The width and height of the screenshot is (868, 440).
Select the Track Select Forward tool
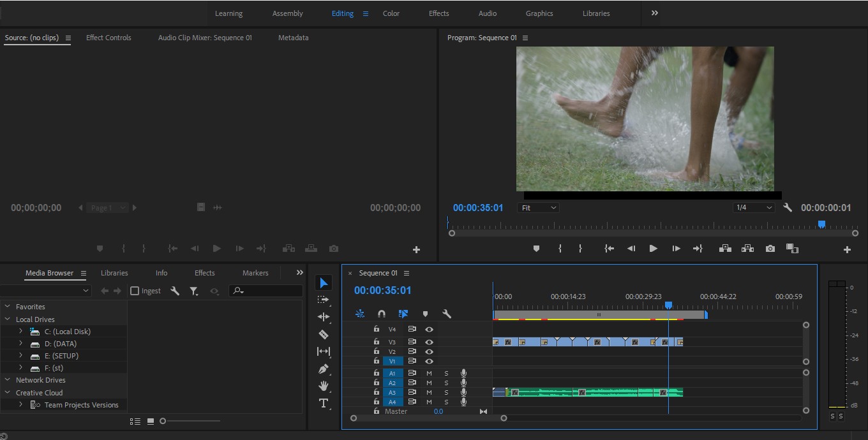[324, 300]
